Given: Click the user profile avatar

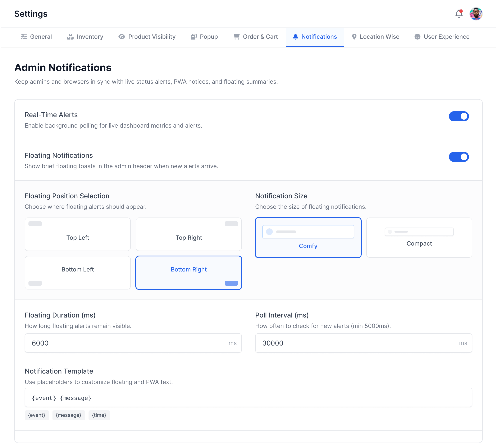Looking at the screenshot, I should (476, 14).
